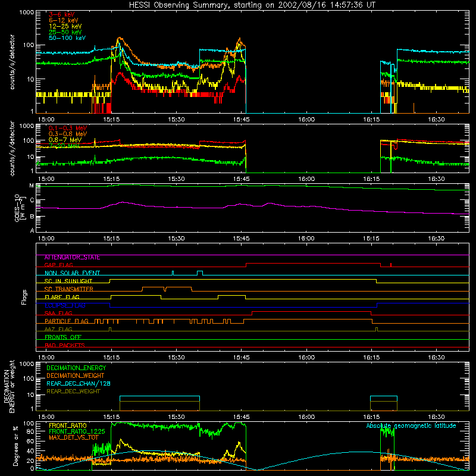
Task: Click the 'B' class tick on GOES axis
Action: (x=32, y=216)
